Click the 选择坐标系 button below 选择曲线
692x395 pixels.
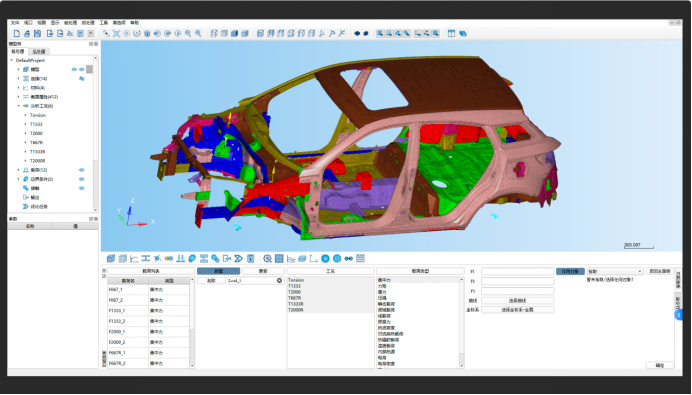[518, 310]
